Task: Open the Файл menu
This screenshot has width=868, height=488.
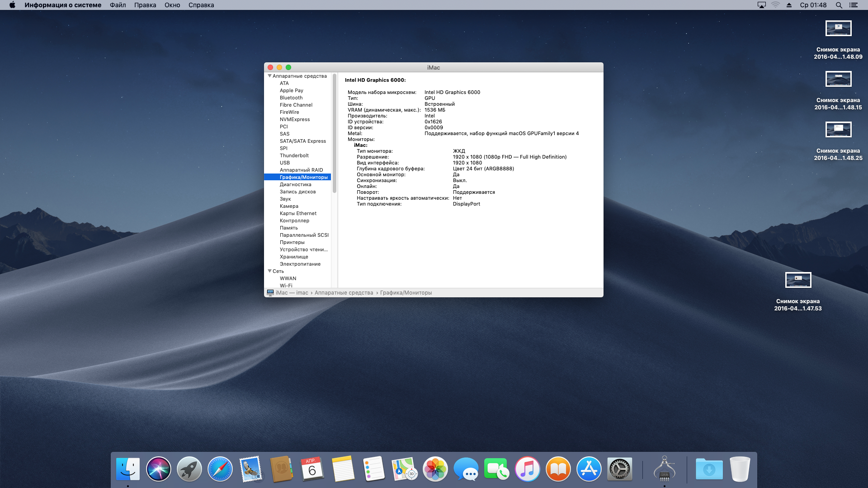Action: click(x=118, y=5)
